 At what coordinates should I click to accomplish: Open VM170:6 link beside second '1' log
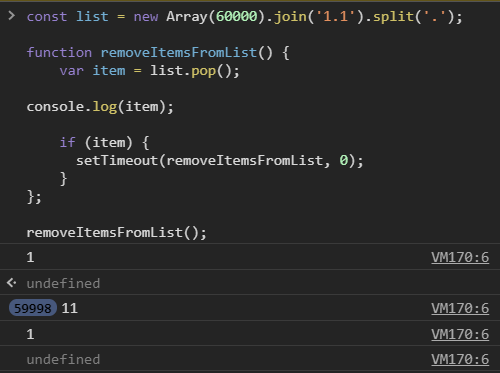(x=460, y=334)
